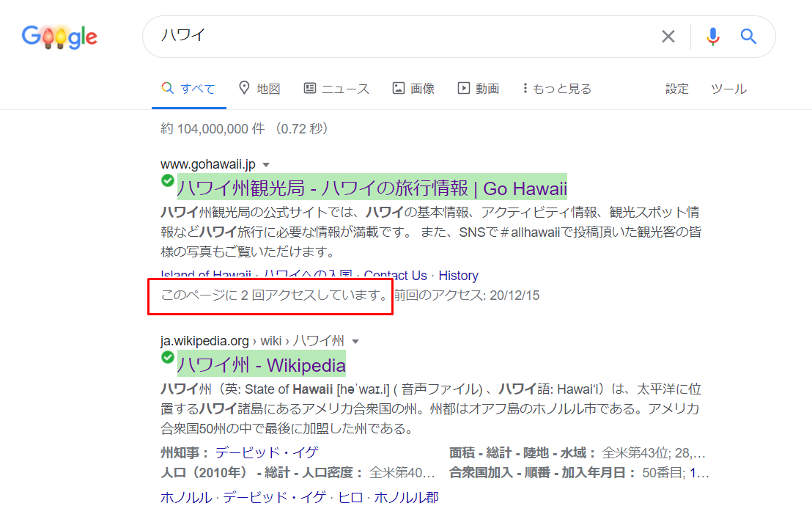
Task: Open the ホノルル郡 sitelink
Action: [407, 497]
